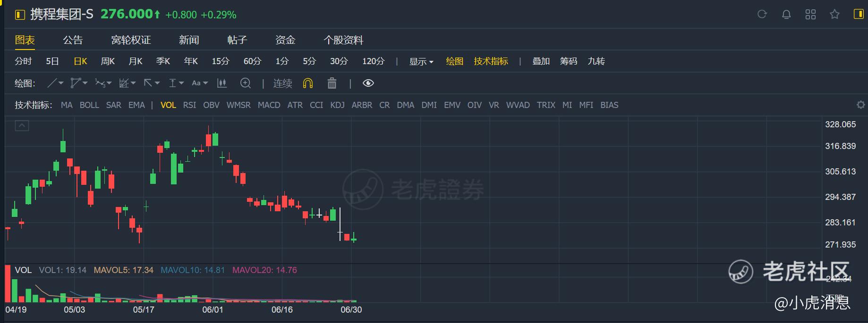Toggle the right side panel icon

tap(859, 14)
